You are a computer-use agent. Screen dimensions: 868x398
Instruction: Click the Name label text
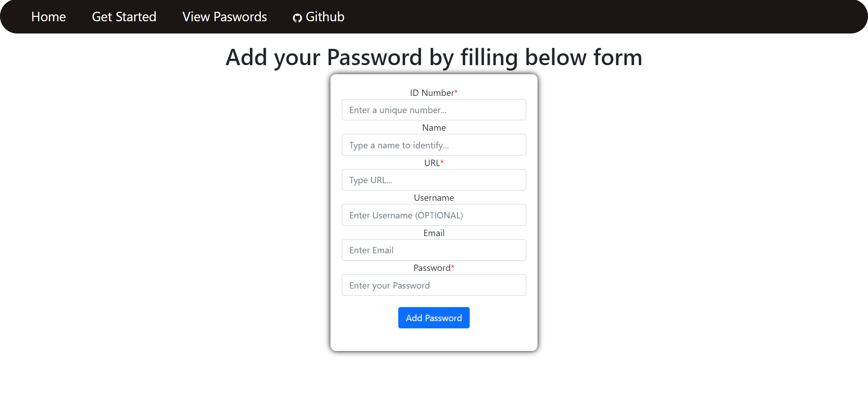[x=434, y=128]
